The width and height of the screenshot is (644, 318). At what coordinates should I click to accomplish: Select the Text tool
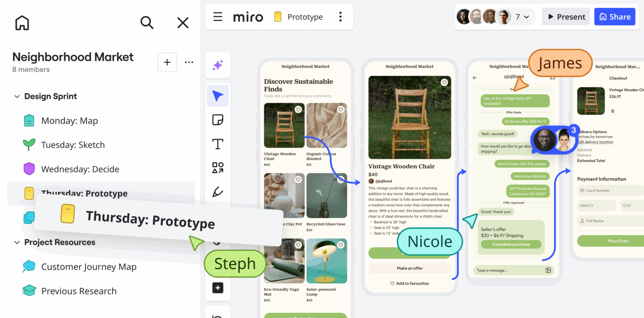pyautogui.click(x=218, y=143)
